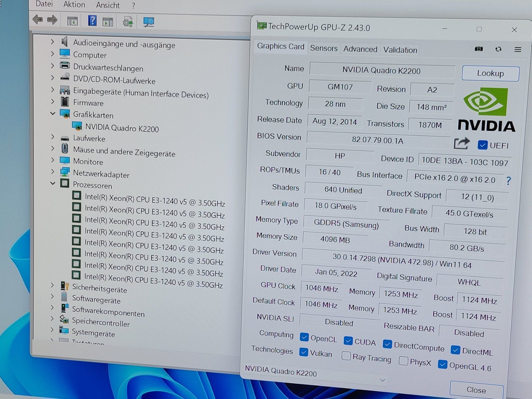This screenshot has width=532, height=399.
Task: Toggle the CUDA checkbox
Action: point(348,341)
